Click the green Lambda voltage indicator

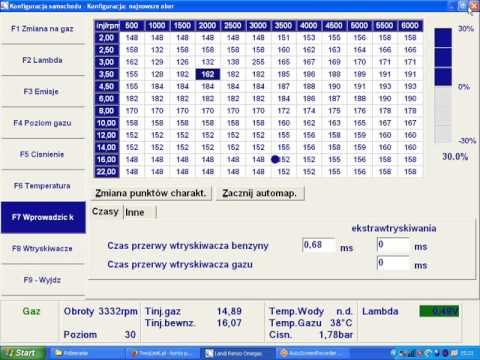[439, 311]
